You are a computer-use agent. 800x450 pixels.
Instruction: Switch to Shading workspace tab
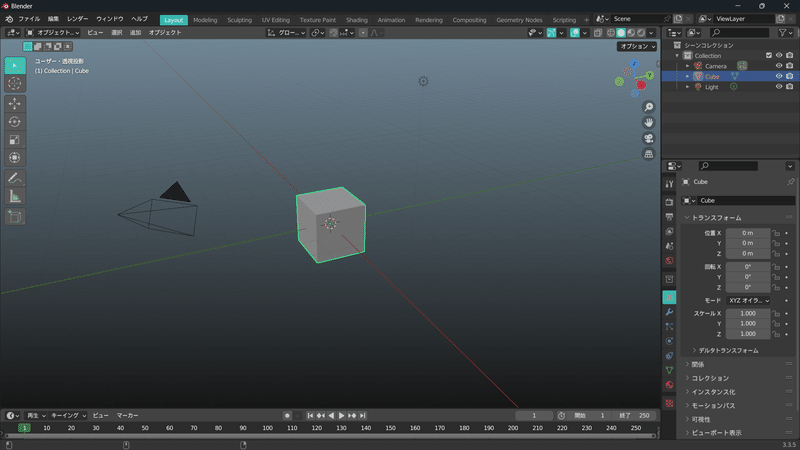pos(357,20)
